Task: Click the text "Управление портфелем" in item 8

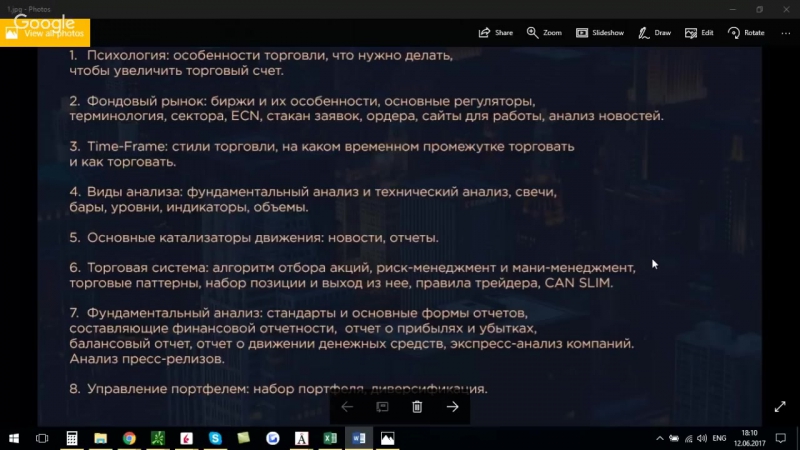Action: (x=167, y=389)
